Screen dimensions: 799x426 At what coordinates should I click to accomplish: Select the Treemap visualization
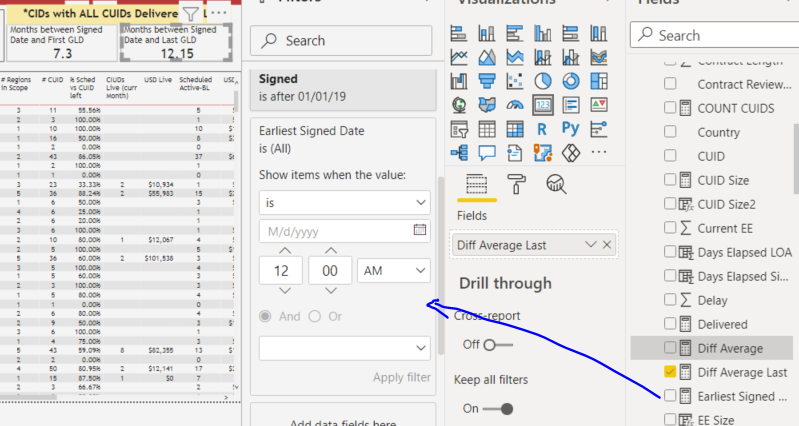click(599, 81)
